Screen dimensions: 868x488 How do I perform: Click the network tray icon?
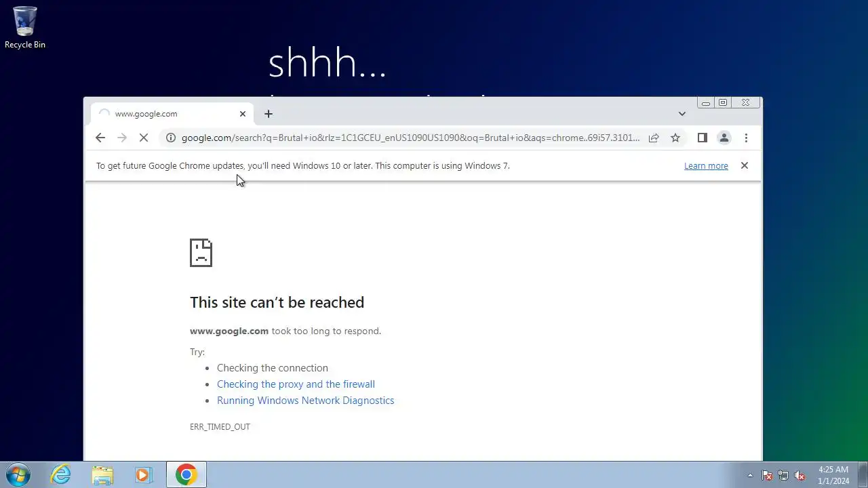click(x=783, y=475)
